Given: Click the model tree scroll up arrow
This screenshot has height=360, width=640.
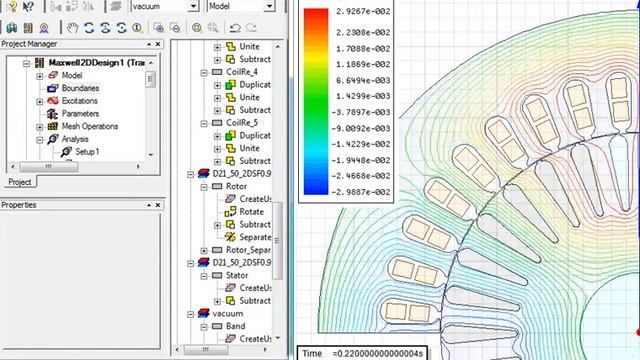Looking at the screenshot, I should [x=278, y=46].
